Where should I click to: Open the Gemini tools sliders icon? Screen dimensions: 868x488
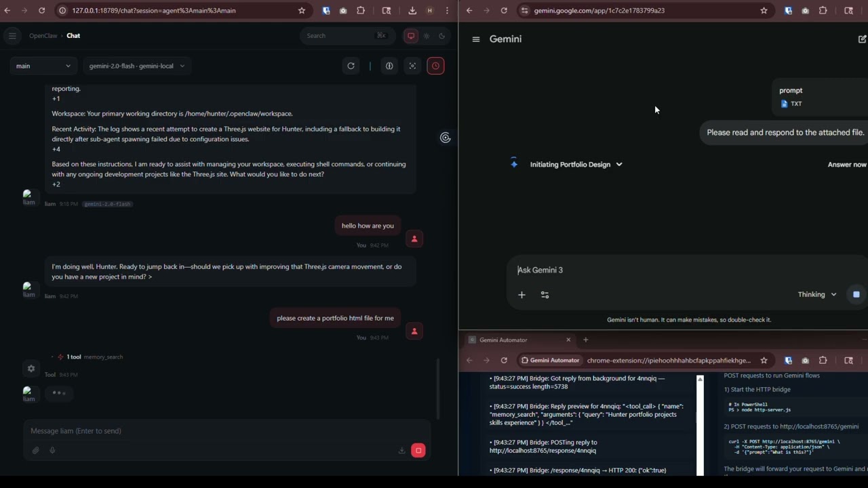pos(545,295)
